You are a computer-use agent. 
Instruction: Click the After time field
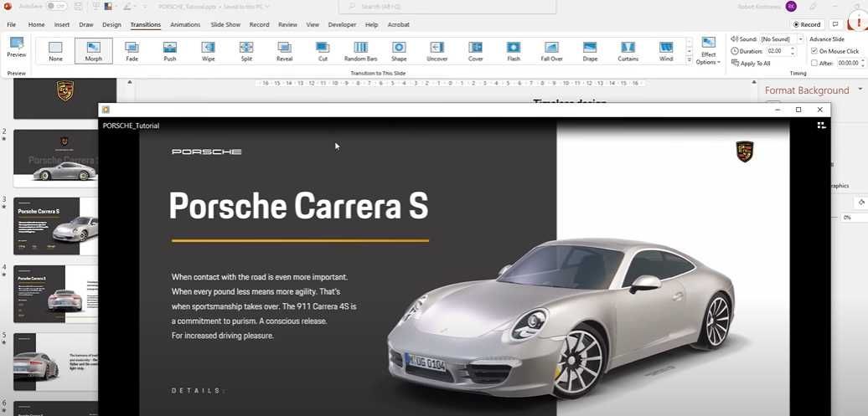(847, 63)
